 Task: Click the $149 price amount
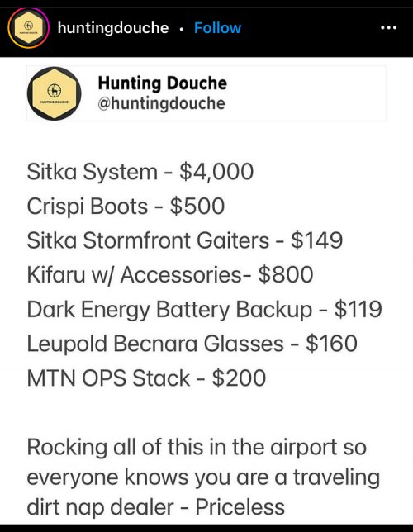(x=317, y=240)
